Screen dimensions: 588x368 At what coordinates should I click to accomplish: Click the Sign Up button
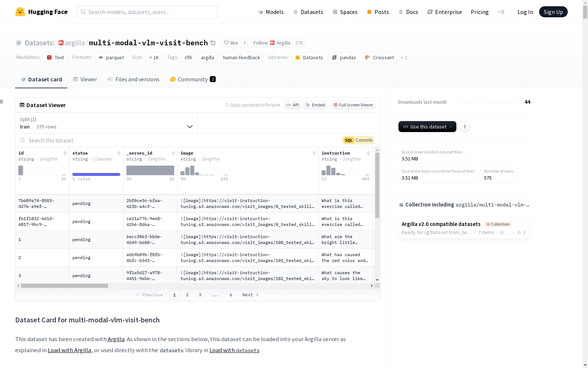(x=553, y=12)
